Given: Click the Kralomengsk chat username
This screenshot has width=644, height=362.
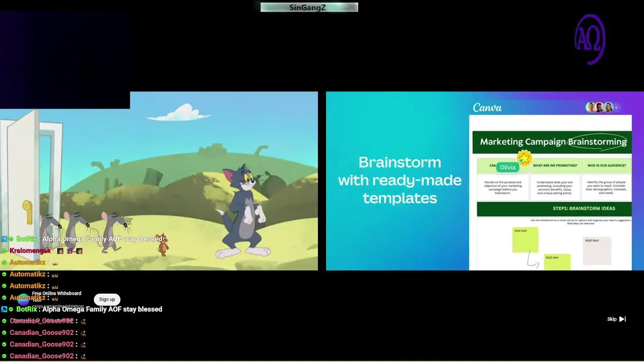Looking at the screenshot, I should (x=30, y=251).
